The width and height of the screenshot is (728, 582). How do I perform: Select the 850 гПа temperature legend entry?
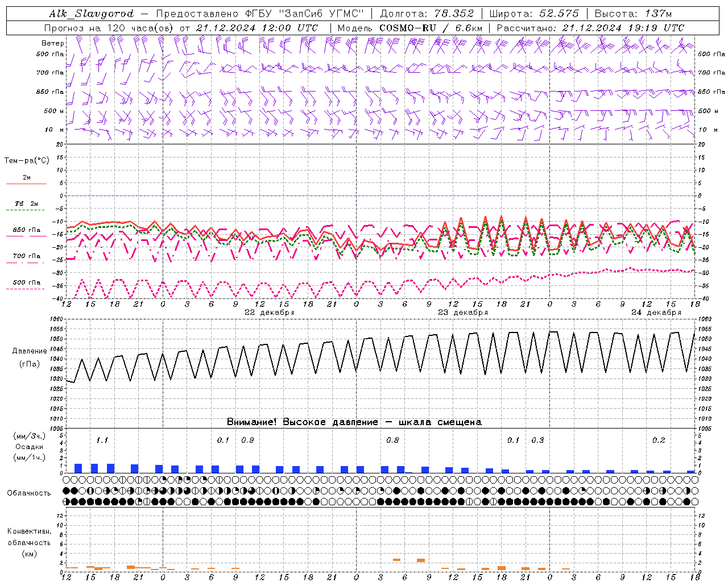point(26,230)
